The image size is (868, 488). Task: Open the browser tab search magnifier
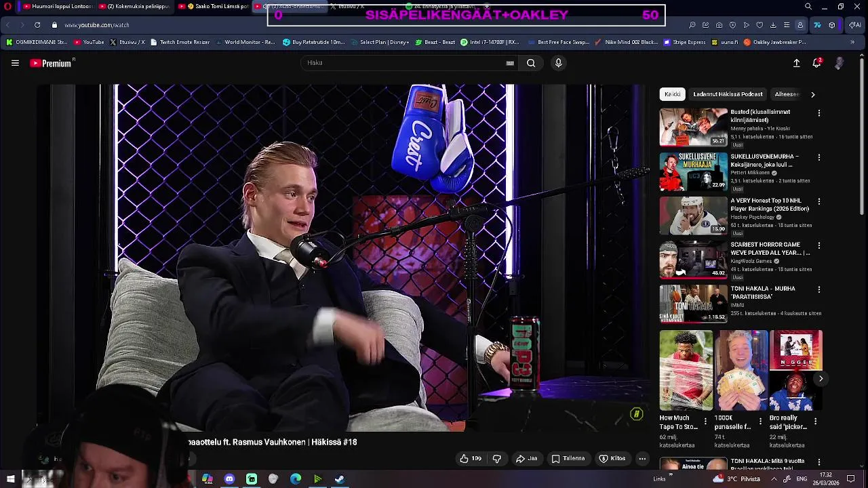[808, 7]
